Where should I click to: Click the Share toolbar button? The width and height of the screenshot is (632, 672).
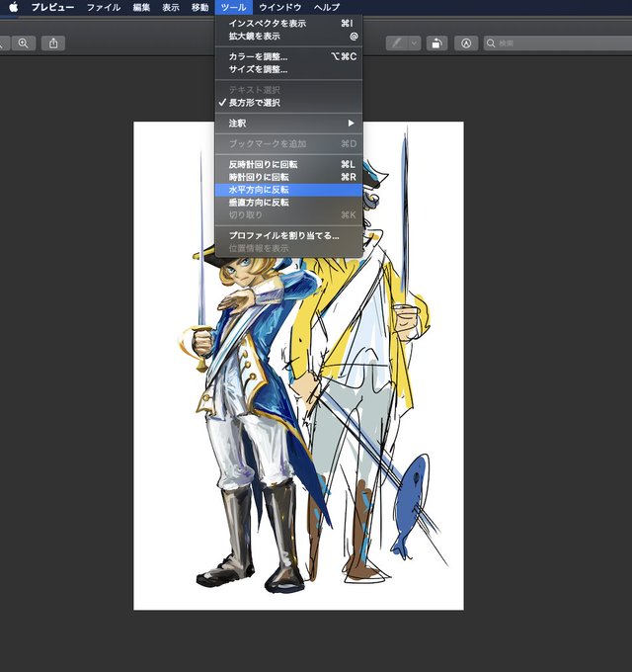53,43
